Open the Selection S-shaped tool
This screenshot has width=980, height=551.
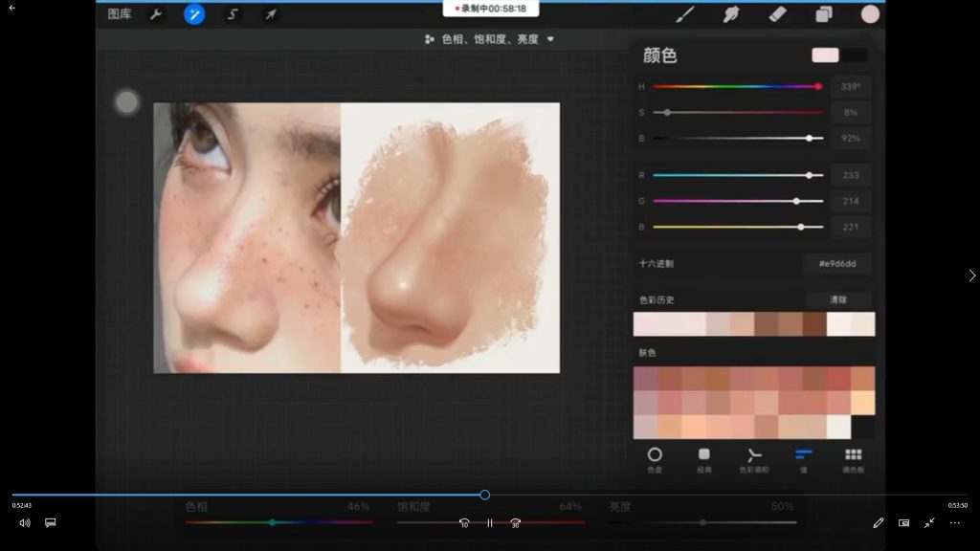(233, 14)
